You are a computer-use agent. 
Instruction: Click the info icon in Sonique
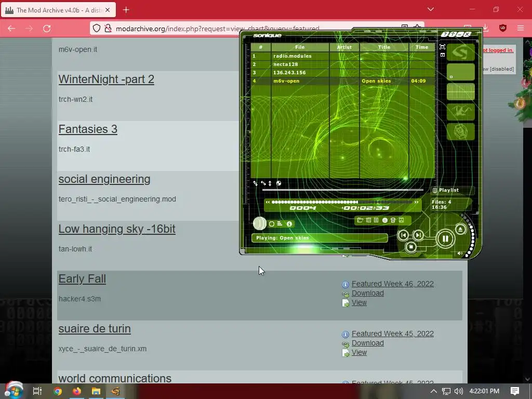tap(289, 224)
